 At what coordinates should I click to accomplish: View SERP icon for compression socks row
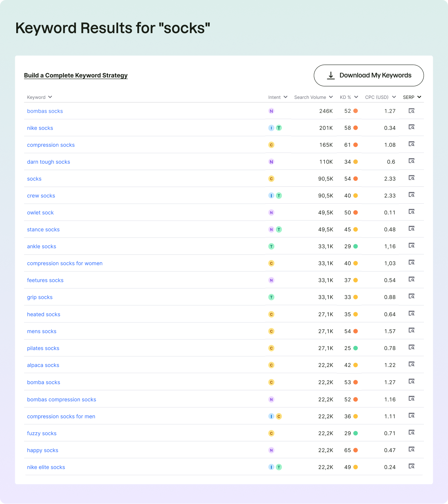411,144
